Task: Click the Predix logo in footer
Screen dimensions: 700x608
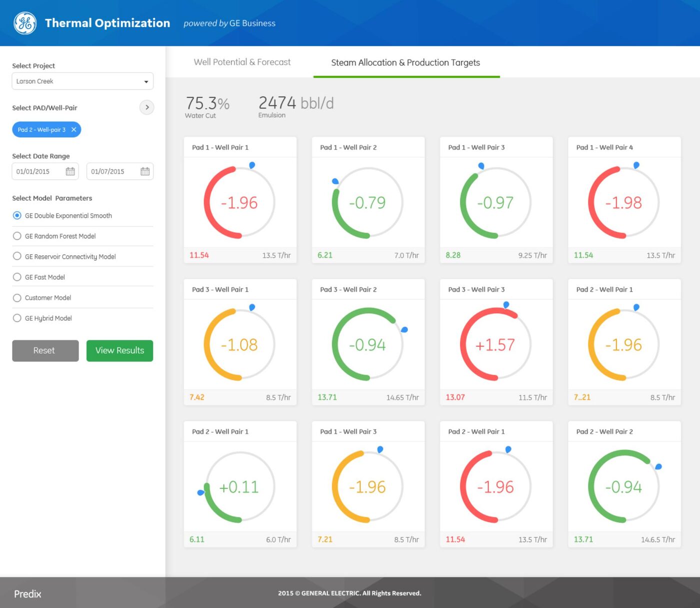Action: point(27,594)
